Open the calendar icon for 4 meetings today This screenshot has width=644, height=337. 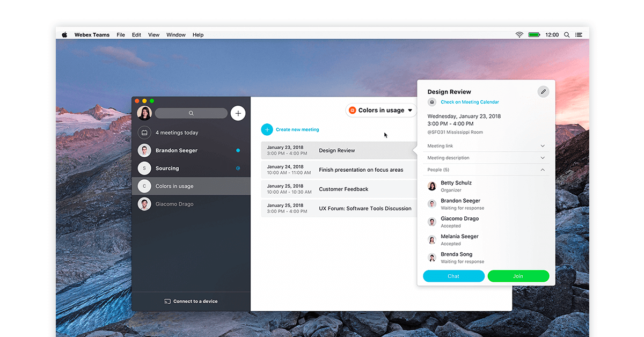(144, 133)
